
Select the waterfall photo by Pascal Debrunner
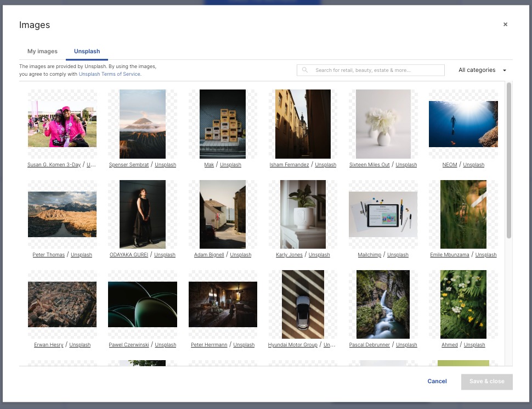point(383,304)
